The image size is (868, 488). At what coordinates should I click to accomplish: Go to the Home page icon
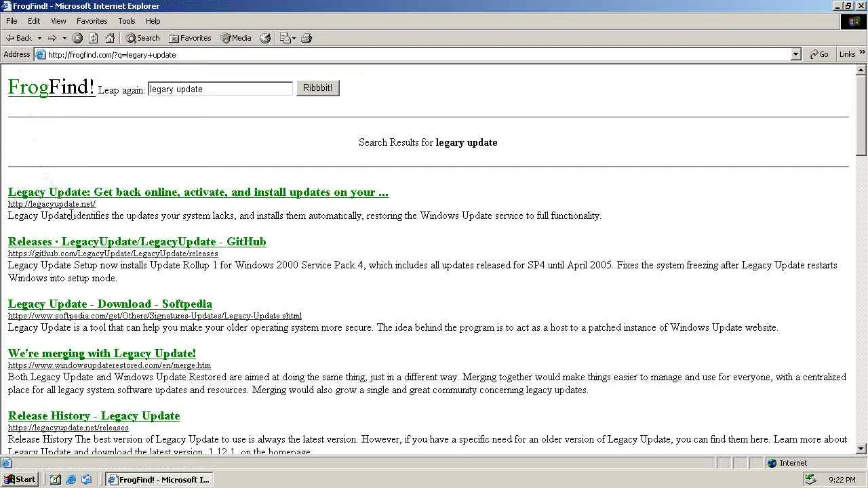coord(110,38)
